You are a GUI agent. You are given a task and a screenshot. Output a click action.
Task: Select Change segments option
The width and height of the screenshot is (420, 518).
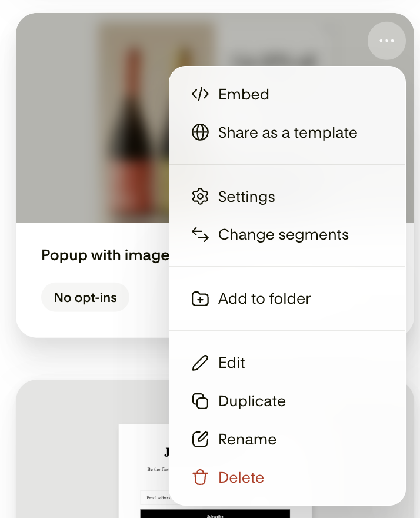click(287, 235)
